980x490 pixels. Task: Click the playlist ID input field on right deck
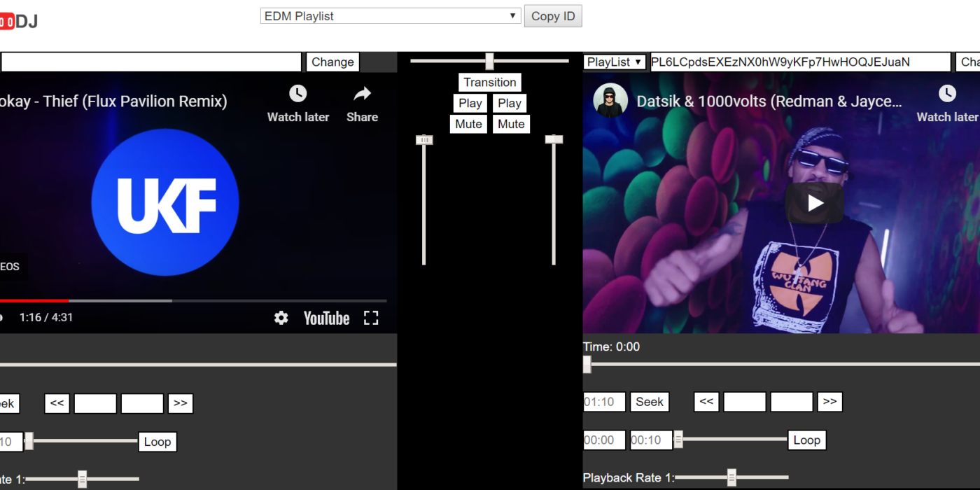point(798,62)
